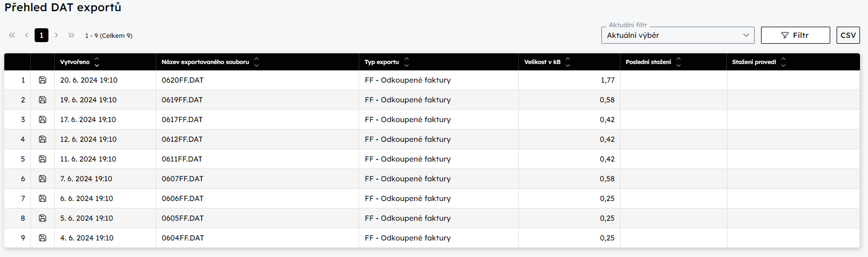Download the export created 6. 6. 2024
The height and width of the screenshot is (257, 868).
click(43, 198)
